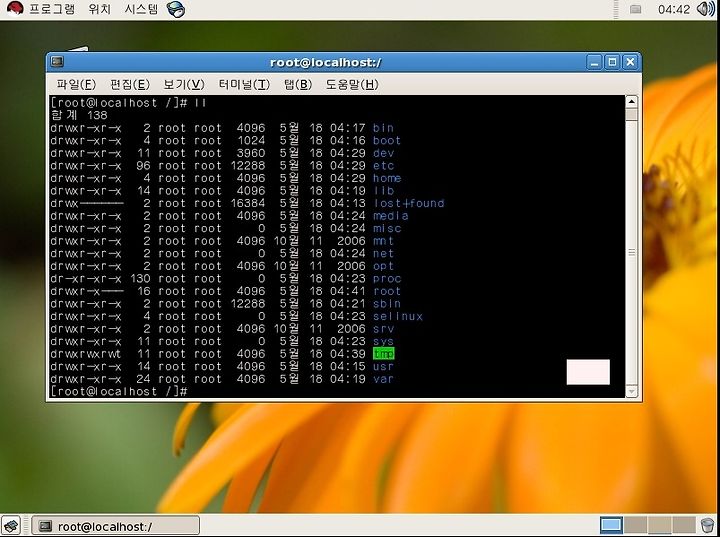Viewport: 720px width, 537px height.
Task: Click the 'etc' directory name
Action: (x=383, y=165)
